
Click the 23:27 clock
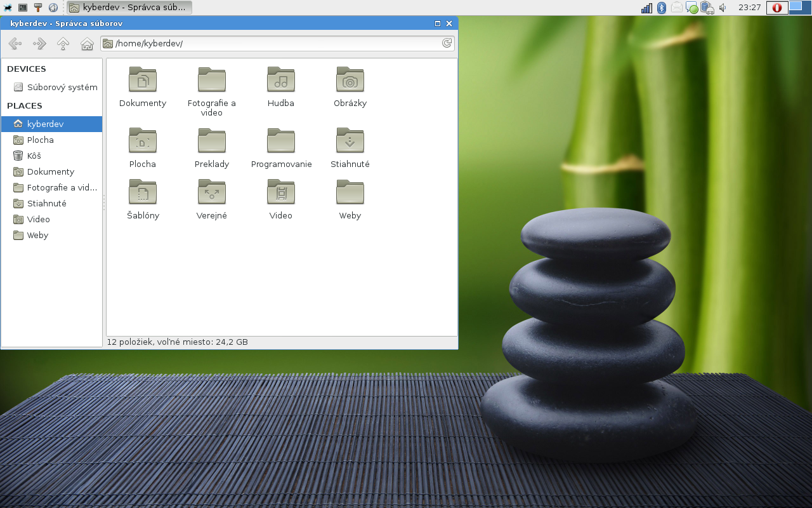click(750, 8)
